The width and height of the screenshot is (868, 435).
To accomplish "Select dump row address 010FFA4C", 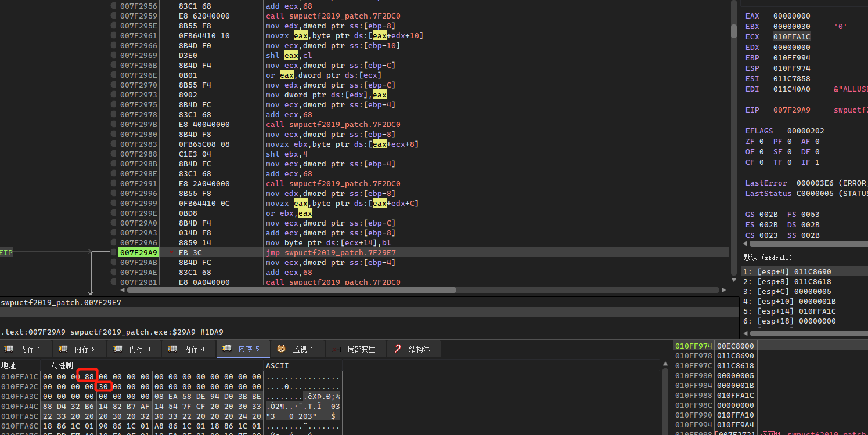I will (19, 406).
